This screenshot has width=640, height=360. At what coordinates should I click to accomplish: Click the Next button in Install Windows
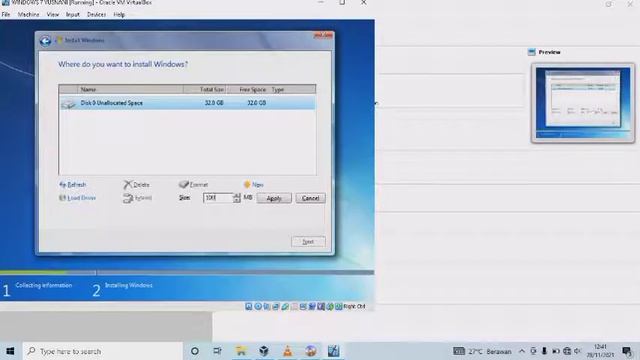pos(308,242)
